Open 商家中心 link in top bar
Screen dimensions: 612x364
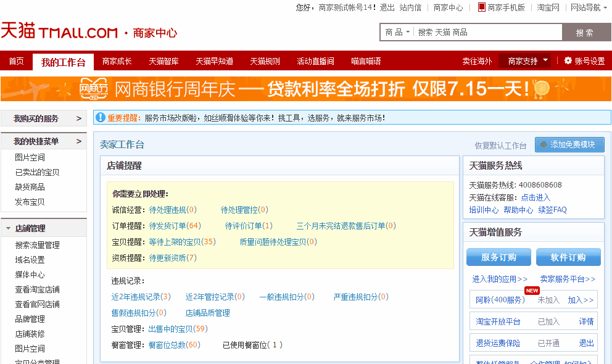[x=448, y=7]
